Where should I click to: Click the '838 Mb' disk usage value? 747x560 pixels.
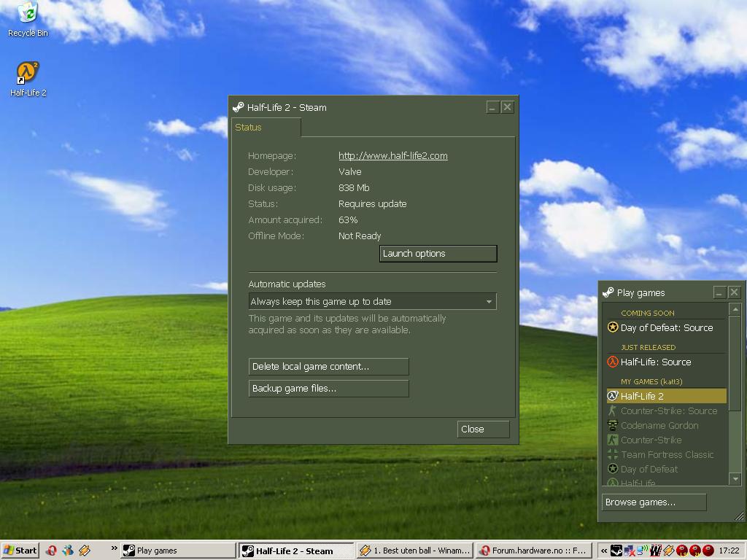coord(354,187)
